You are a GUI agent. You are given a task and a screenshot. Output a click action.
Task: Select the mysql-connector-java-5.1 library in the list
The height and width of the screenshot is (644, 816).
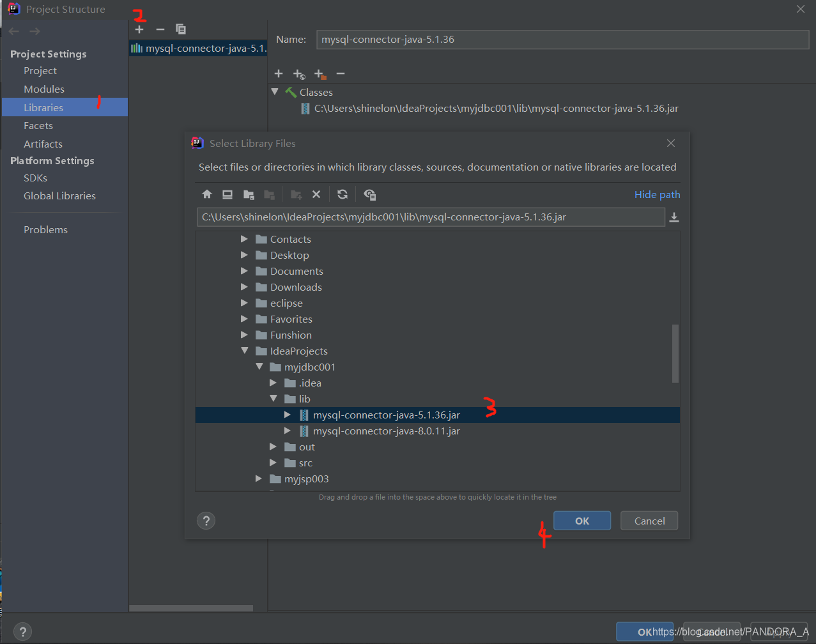198,48
